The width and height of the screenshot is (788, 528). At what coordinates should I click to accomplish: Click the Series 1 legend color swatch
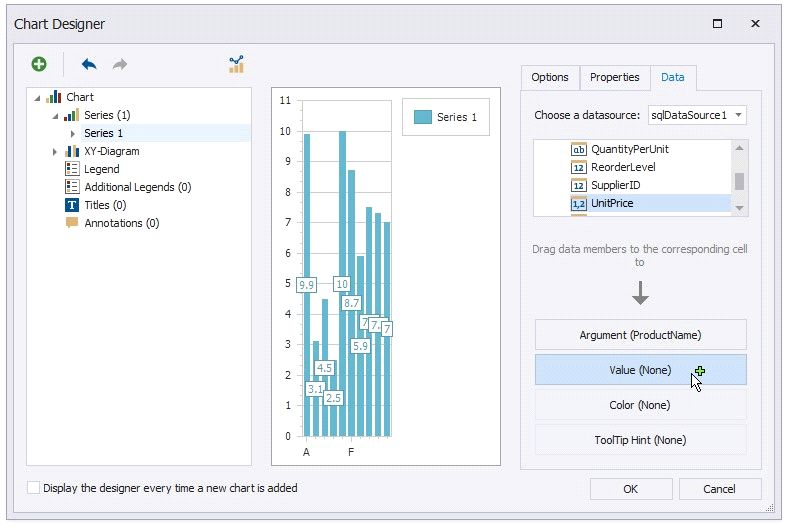[x=422, y=117]
